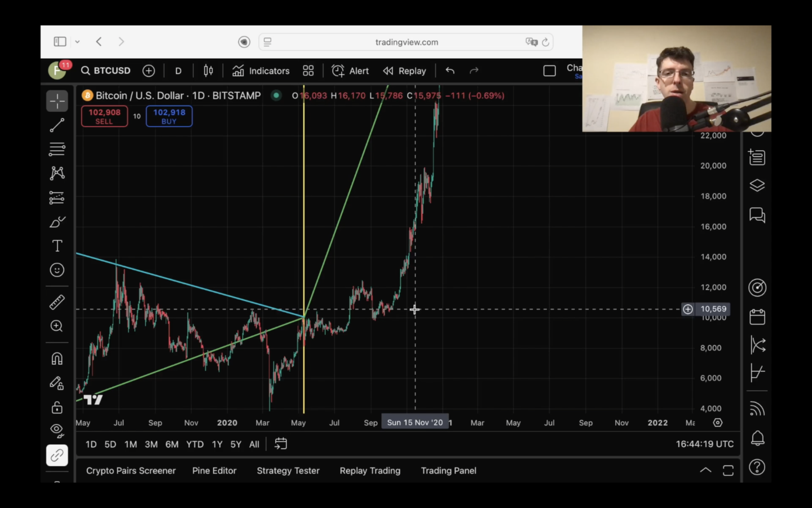812x508 pixels.
Task: Open the BTCUSD symbol search
Action: (x=106, y=71)
